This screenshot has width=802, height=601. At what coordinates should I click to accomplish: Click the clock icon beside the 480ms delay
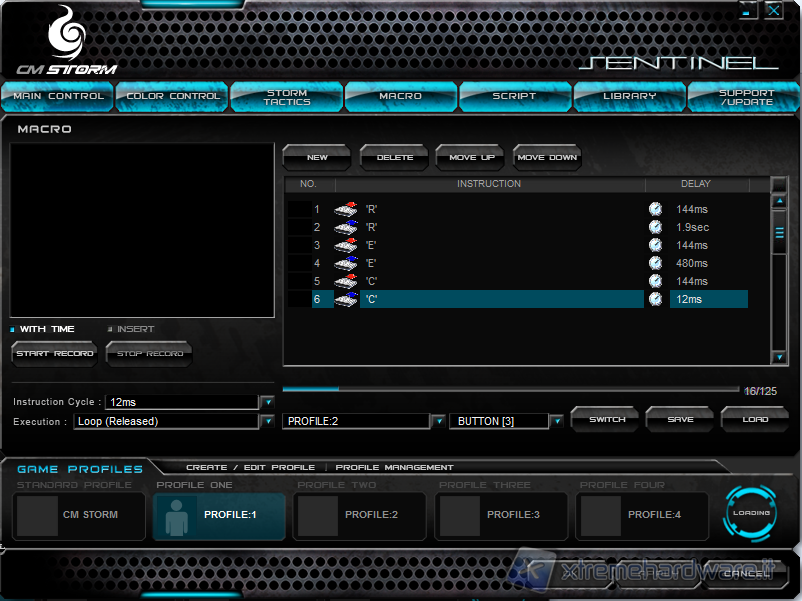[x=655, y=263]
